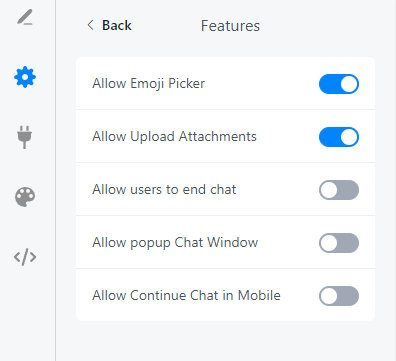Turn on the Allow popup Chat Window switch
Image resolution: width=396 pixels, height=361 pixels.
[x=339, y=243]
